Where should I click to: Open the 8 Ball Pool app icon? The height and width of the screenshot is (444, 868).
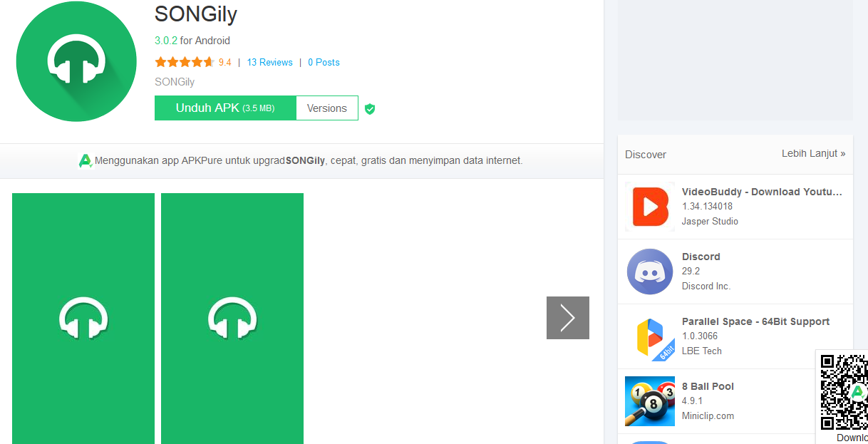tap(650, 401)
